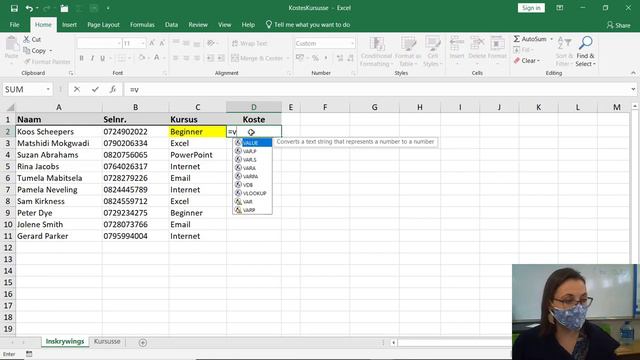The height and width of the screenshot is (360, 640).
Task: Open the font size dropdown
Action: [143, 43]
